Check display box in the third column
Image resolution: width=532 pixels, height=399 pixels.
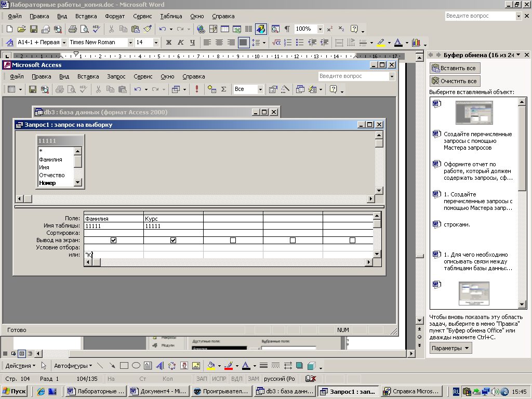(x=233, y=240)
